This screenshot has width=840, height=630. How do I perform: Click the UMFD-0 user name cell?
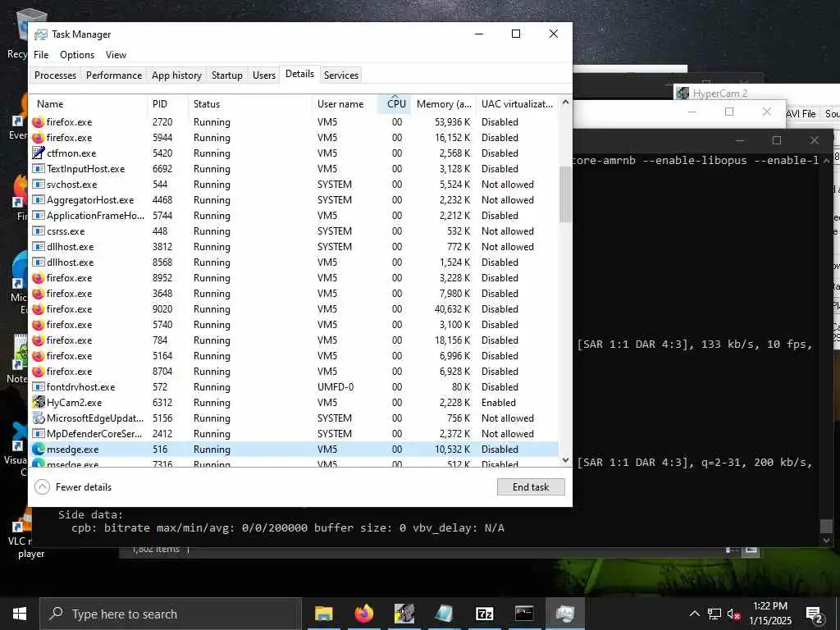[336, 387]
